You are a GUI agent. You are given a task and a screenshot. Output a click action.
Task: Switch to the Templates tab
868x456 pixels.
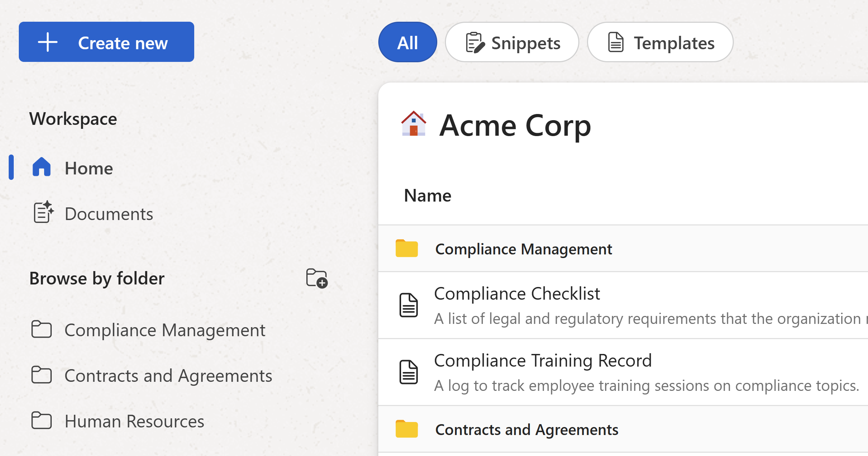[x=660, y=42]
